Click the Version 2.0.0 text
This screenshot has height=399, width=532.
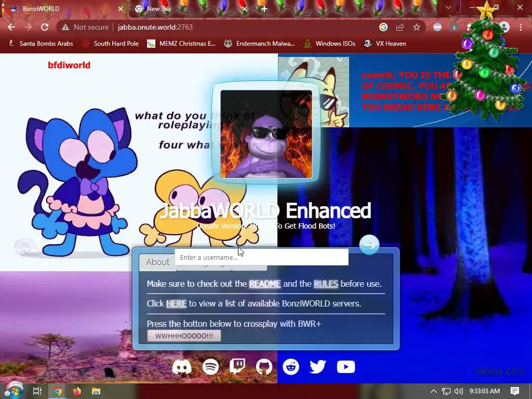point(500,371)
